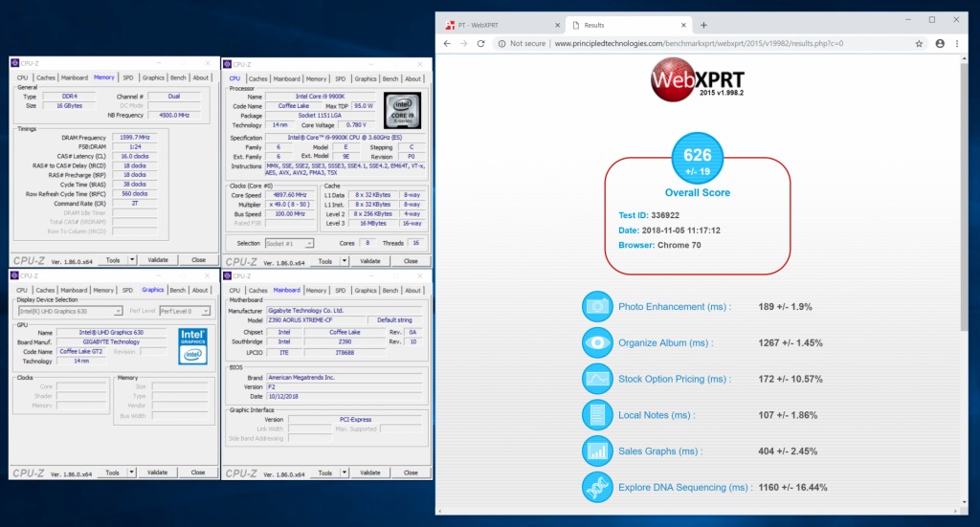The height and width of the screenshot is (527, 980).
Task: Click the Organize Album eye icon
Action: (x=597, y=342)
